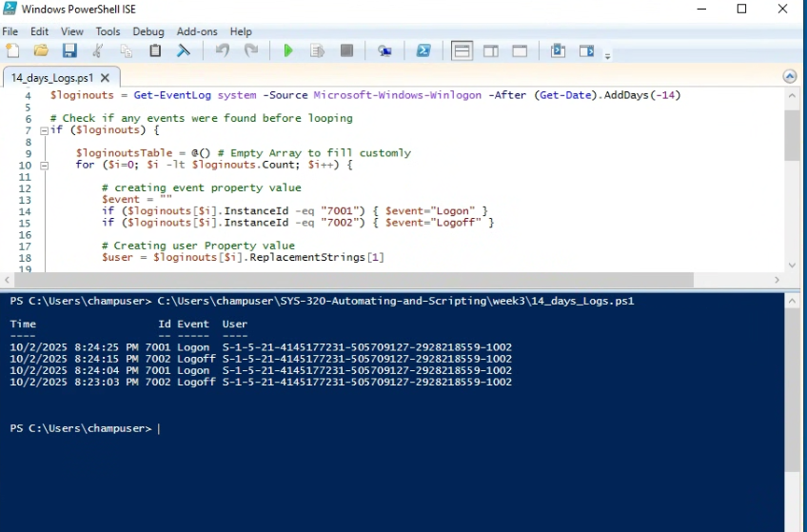807x532 pixels.
Task: Toggle Show Script Pane Top layout
Action: [463, 50]
